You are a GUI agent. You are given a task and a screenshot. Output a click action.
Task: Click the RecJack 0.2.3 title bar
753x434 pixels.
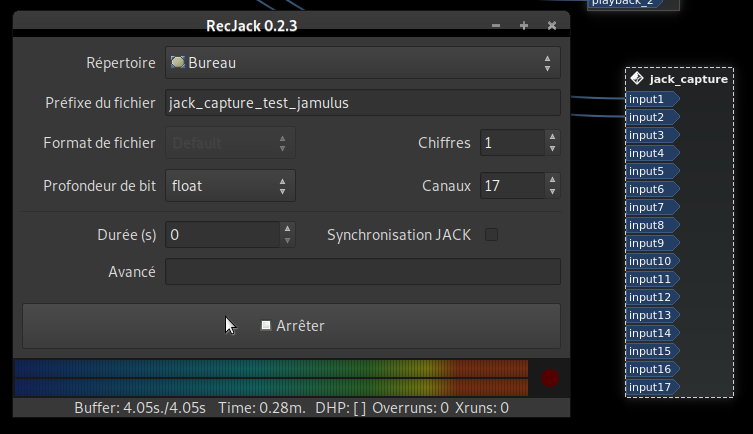click(251, 25)
